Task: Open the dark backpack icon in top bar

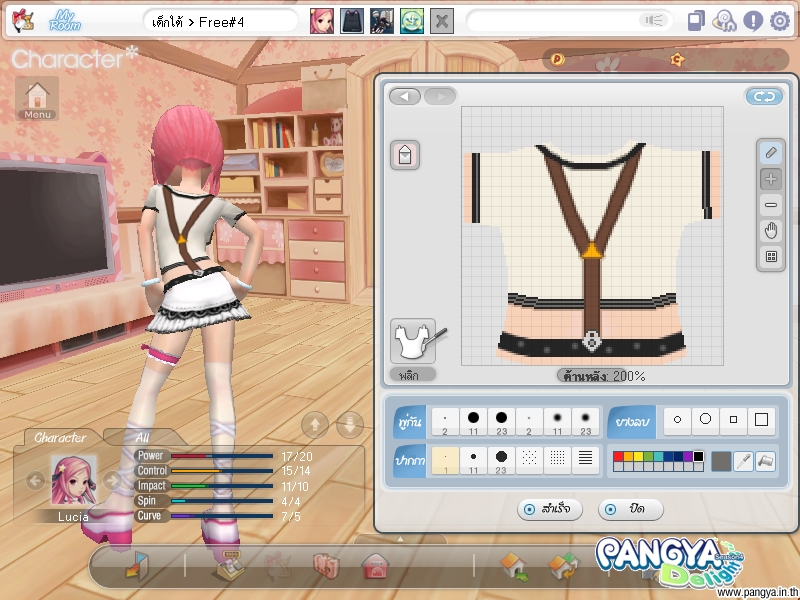Action: click(x=352, y=21)
